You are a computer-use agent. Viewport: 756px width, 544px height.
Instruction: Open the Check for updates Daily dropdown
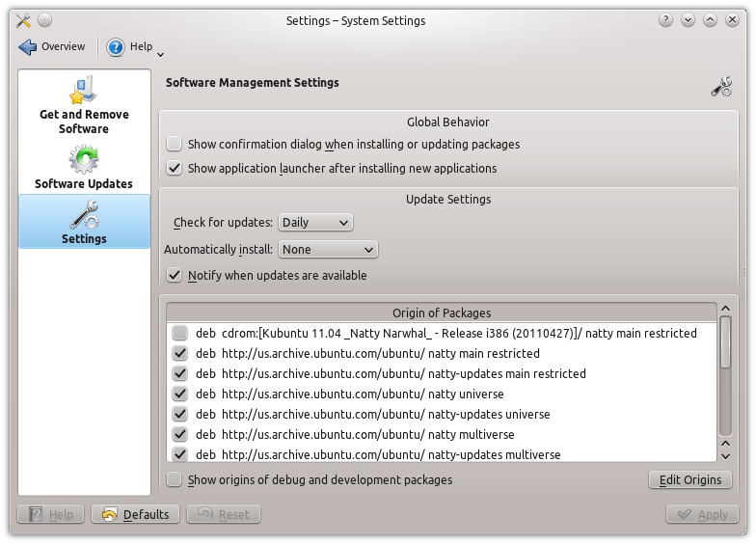pos(315,222)
